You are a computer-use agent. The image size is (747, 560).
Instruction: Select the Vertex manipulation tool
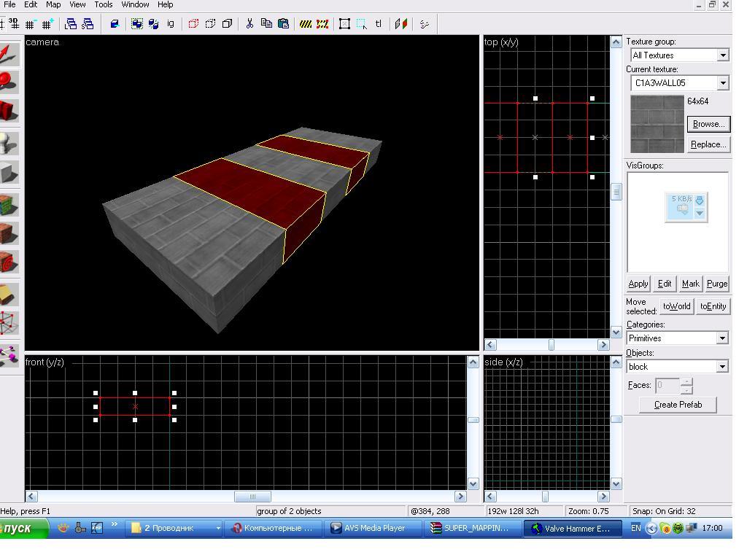coord(9,322)
